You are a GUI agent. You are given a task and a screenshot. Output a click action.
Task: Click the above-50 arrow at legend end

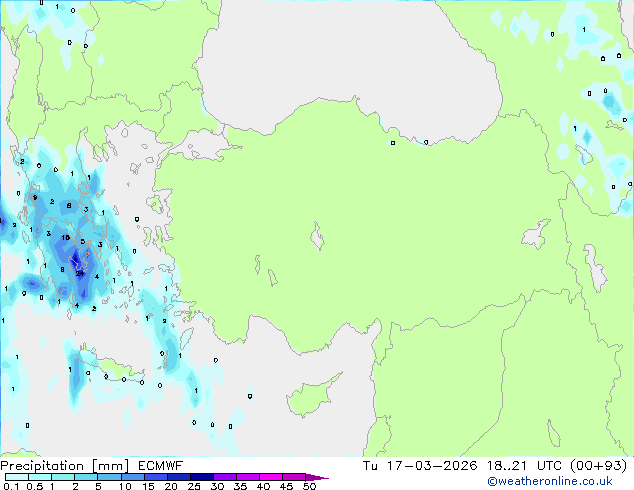[x=317, y=477]
